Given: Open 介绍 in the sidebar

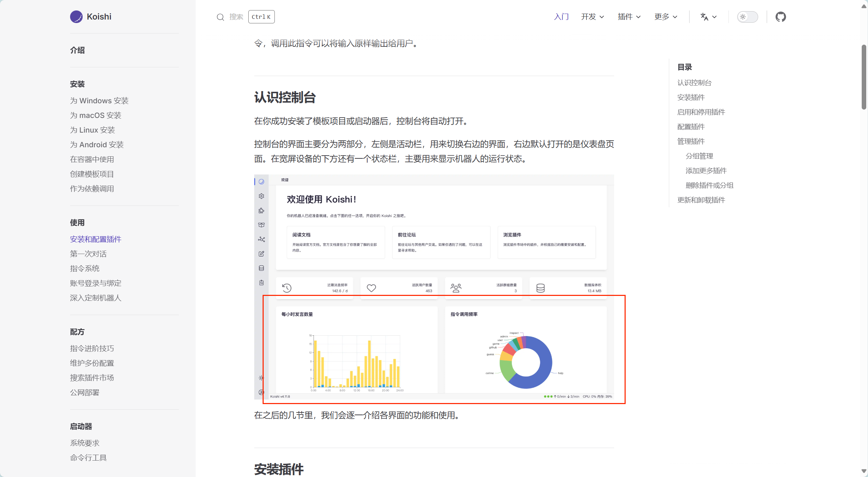Looking at the screenshot, I should pyautogui.click(x=77, y=50).
